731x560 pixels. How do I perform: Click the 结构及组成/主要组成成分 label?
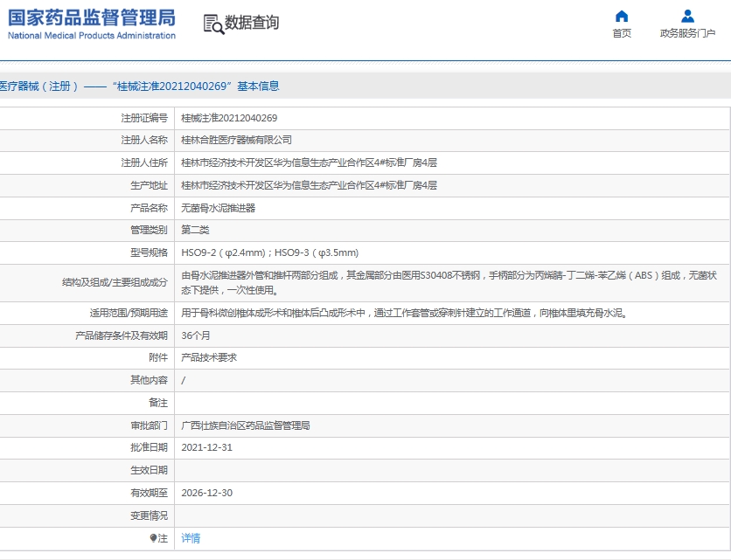pyautogui.click(x=115, y=282)
